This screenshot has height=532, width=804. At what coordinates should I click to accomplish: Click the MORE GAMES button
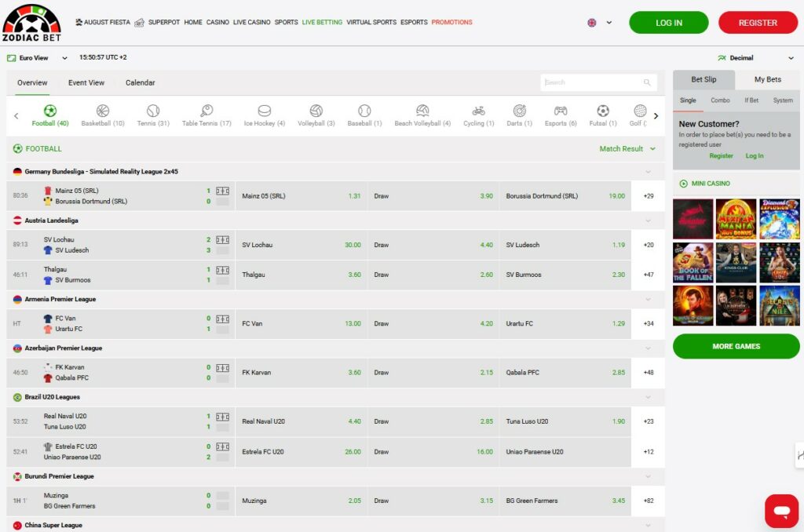point(736,347)
